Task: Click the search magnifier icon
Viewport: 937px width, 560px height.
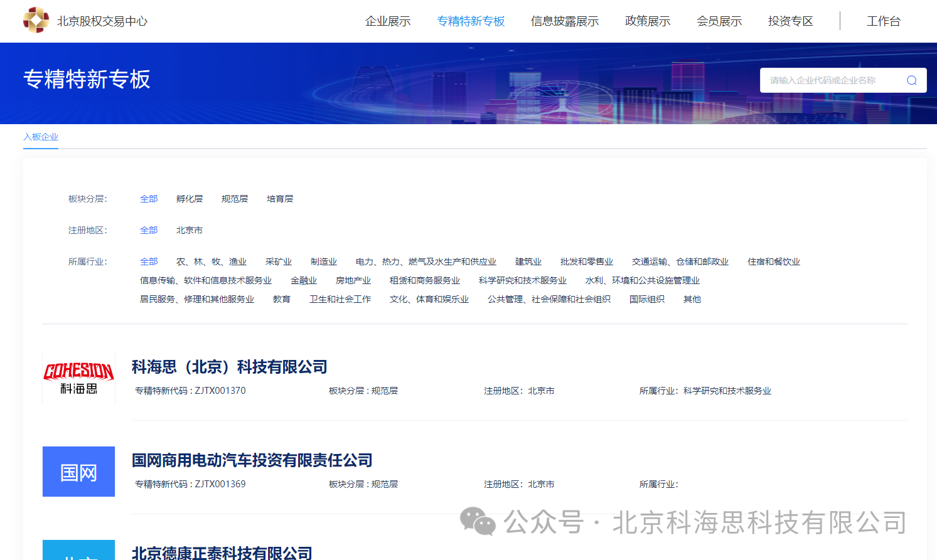Action: point(912,80)
